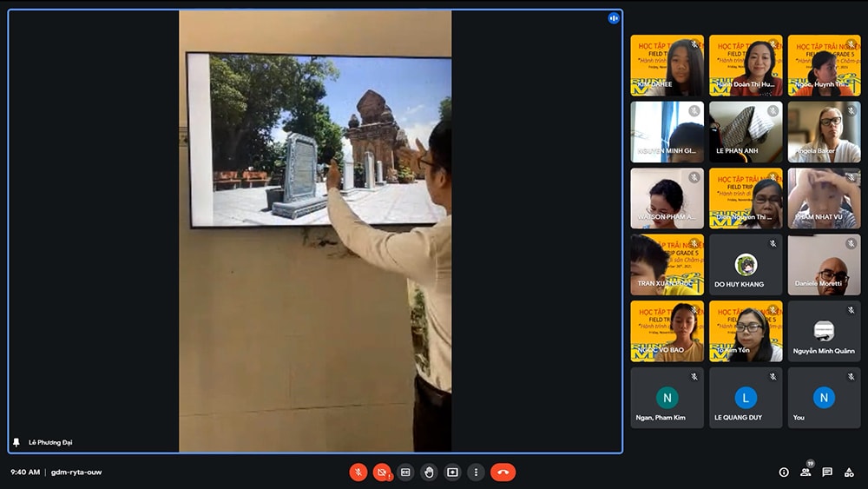Click the blue audio indicator on main video
Screen dimensions: 868x489
coord(614,18)
